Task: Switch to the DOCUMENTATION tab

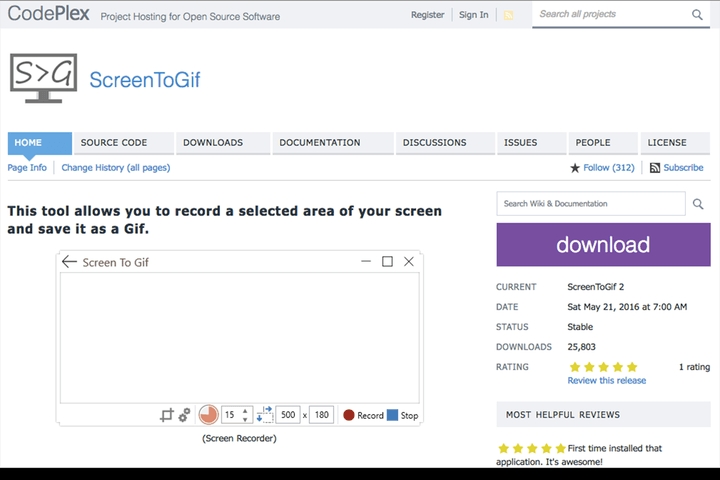Action: click(x=333, y=143)
